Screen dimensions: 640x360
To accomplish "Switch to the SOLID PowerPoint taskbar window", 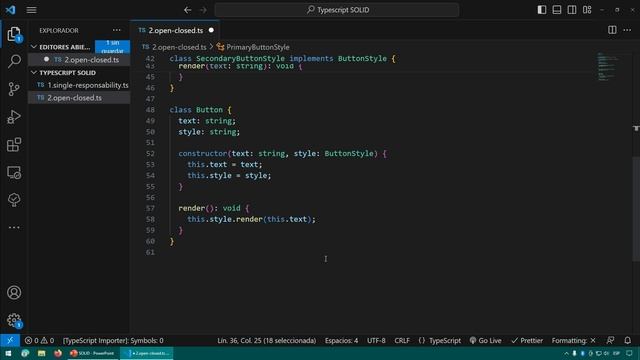I will (92, 353).
